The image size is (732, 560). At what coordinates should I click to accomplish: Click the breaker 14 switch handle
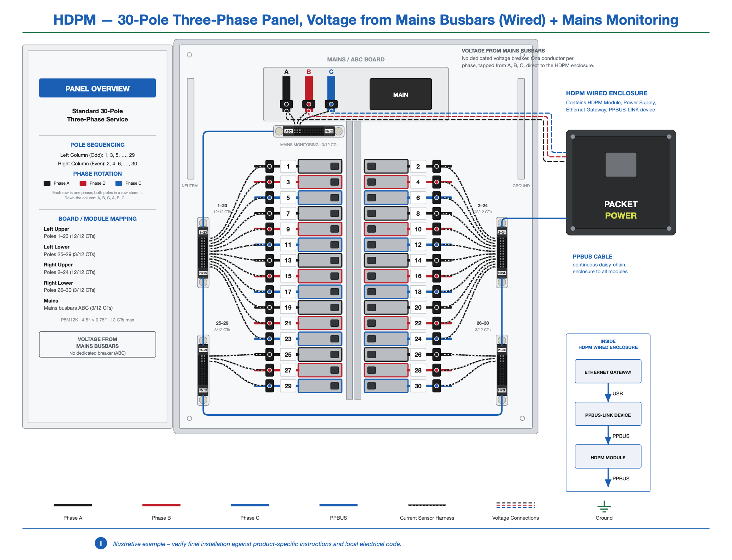coord(372,260)
